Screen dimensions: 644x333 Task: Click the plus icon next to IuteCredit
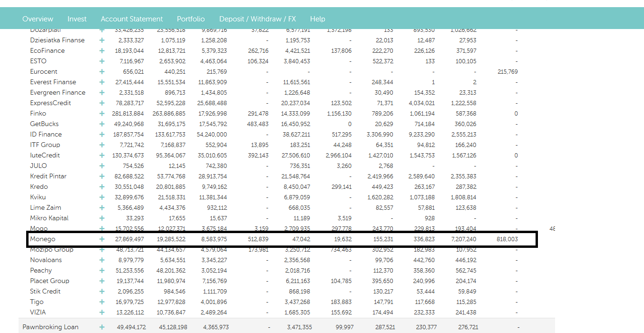(102, 156)
